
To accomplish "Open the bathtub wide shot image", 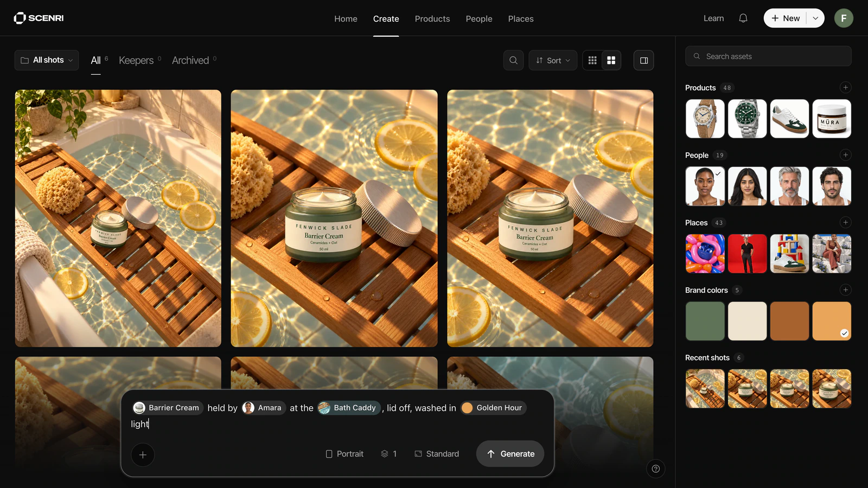I will point(118,218).
